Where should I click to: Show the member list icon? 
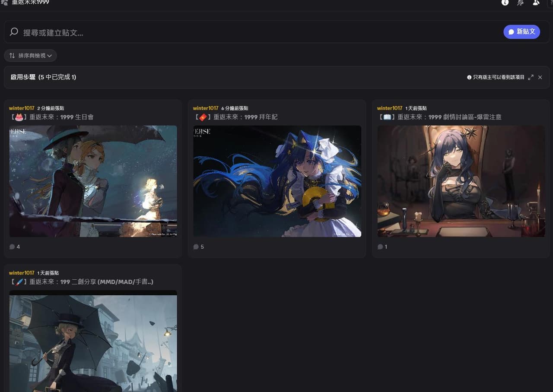pyautogui.click(x=536, y=3)
